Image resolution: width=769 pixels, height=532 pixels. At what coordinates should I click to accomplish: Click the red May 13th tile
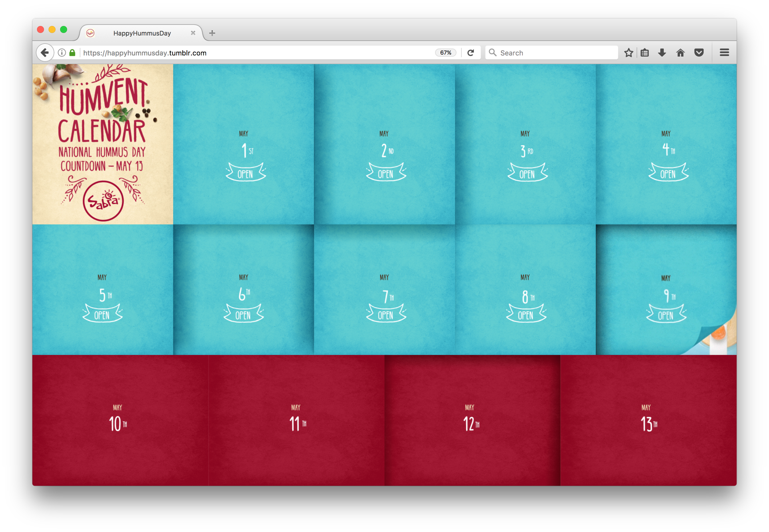click(648, 420)
